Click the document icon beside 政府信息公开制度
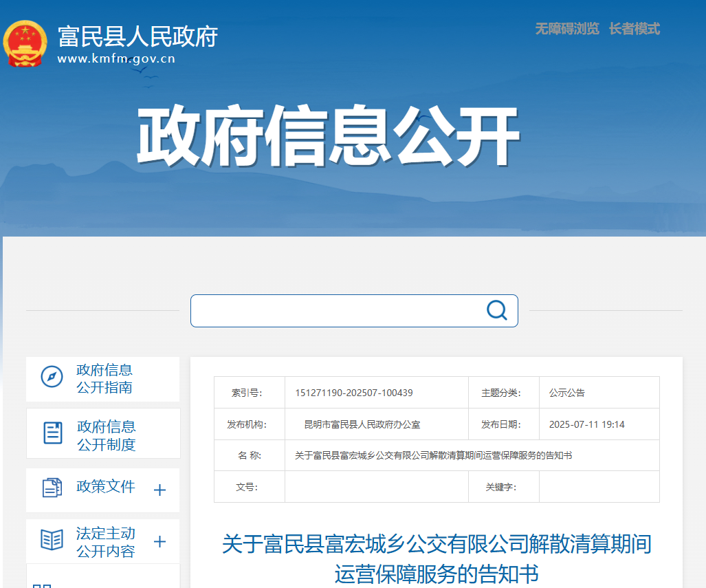The height and width of the screenshot is (588, 706). [53, 433]
